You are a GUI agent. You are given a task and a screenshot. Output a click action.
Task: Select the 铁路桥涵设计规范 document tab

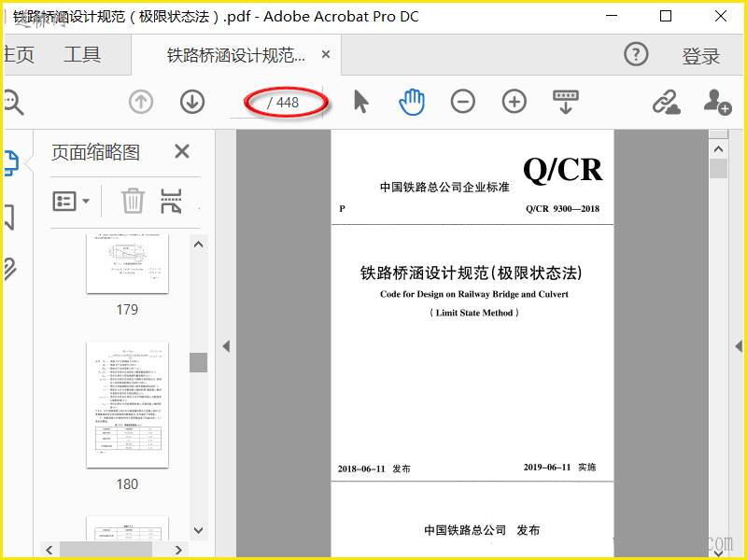236,55
